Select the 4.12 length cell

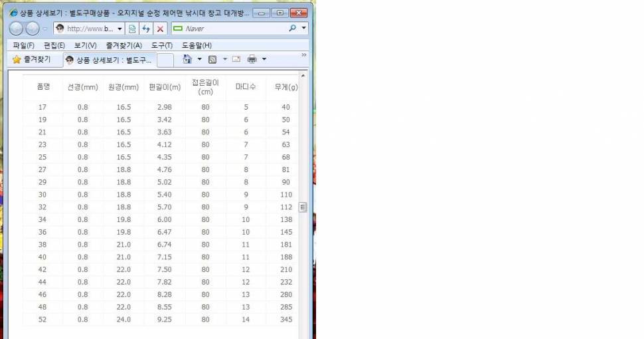[x=164, y=144]
